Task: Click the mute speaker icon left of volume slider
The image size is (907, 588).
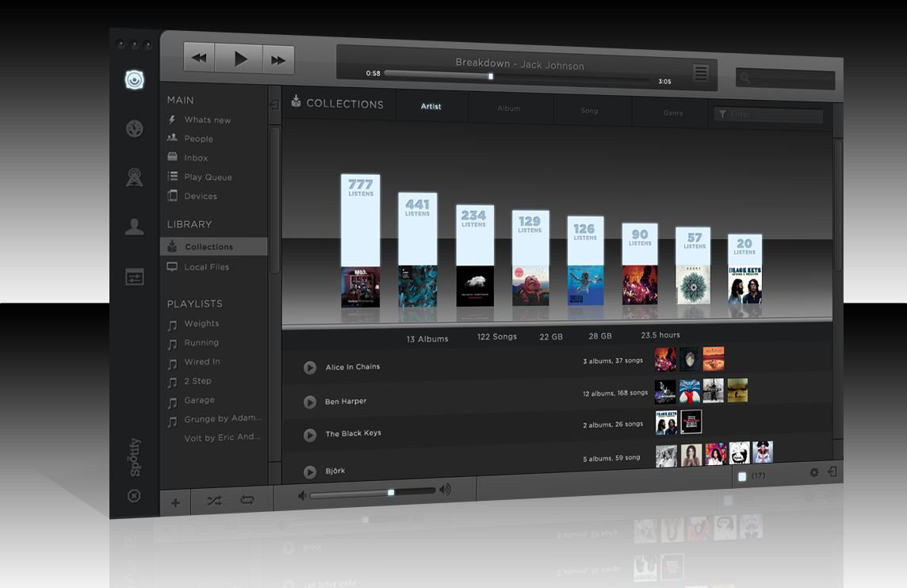Action: pyautogui.click(x=302, y=495)
